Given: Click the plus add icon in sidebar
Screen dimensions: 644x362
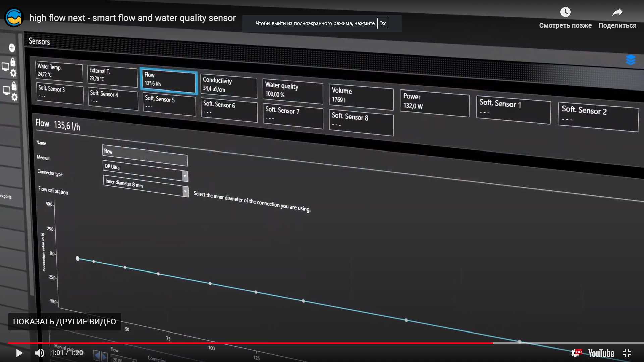Looking at the screenshot, I should click(12, 48).
